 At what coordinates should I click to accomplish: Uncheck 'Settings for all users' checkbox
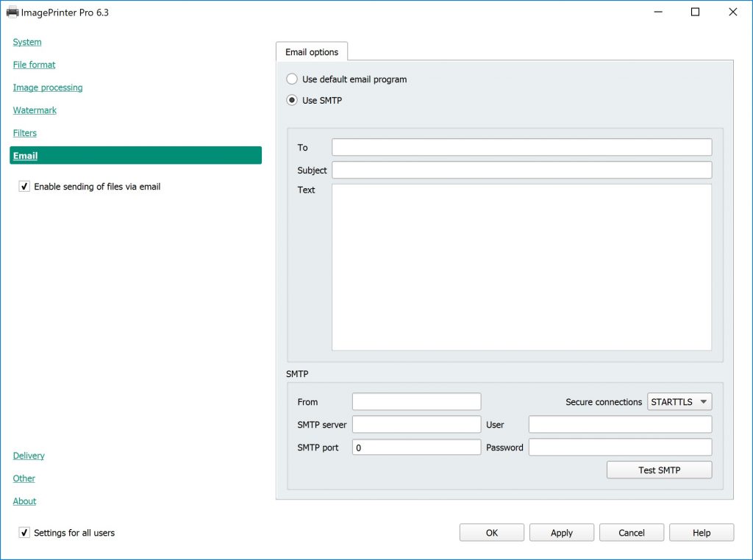25,533
